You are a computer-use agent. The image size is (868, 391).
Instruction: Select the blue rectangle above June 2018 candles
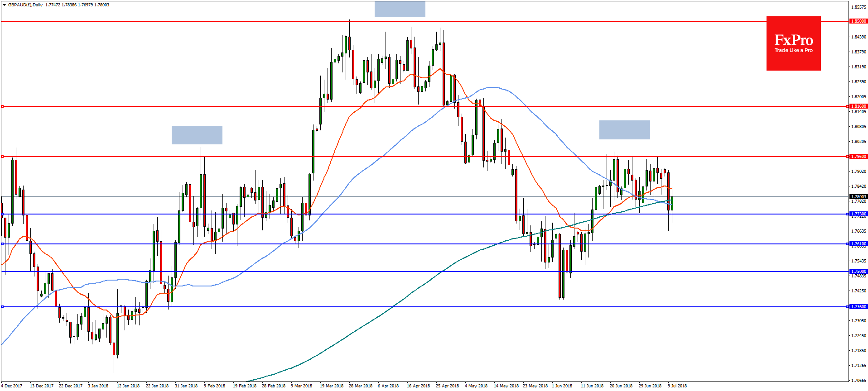pos(624,130)
